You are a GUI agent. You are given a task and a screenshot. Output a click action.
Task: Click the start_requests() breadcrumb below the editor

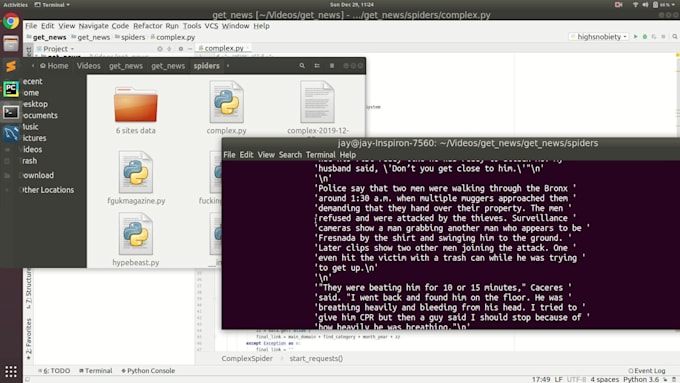[x=316, y=359]
